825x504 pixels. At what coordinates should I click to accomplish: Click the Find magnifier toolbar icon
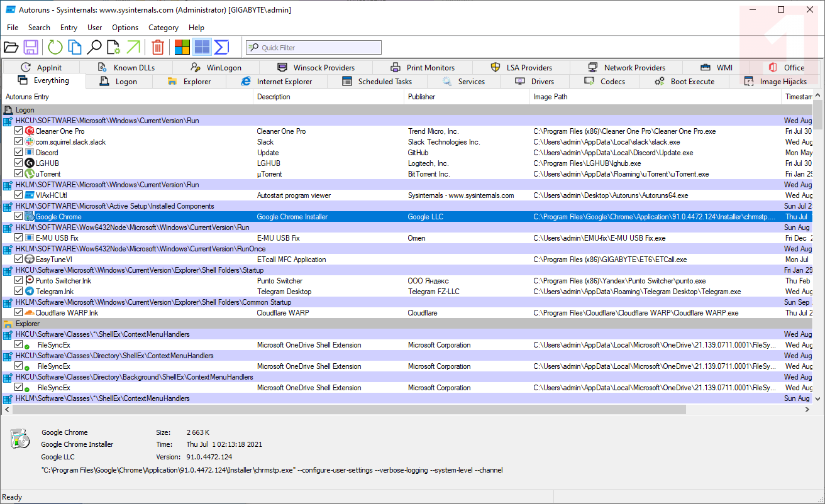point(94,47)
